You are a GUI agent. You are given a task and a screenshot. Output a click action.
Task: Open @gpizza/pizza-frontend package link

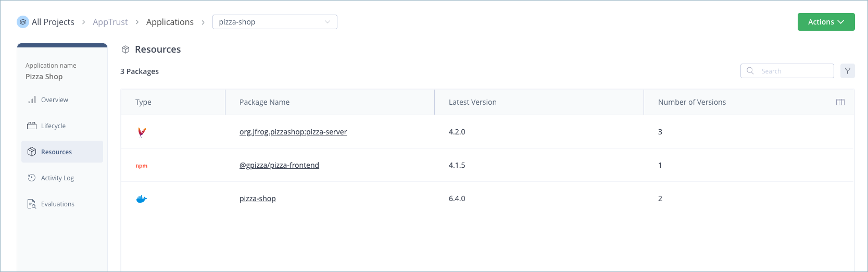click(x=279, y=165)
